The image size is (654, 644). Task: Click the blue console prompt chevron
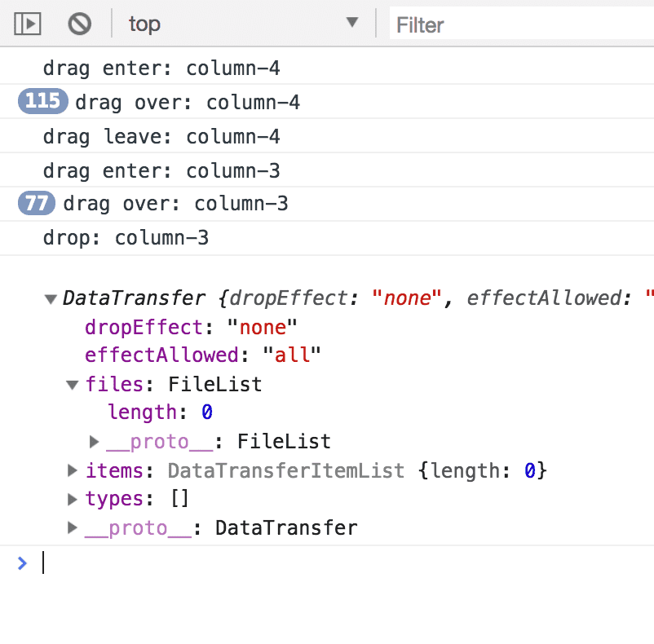[x=22, y=562]
